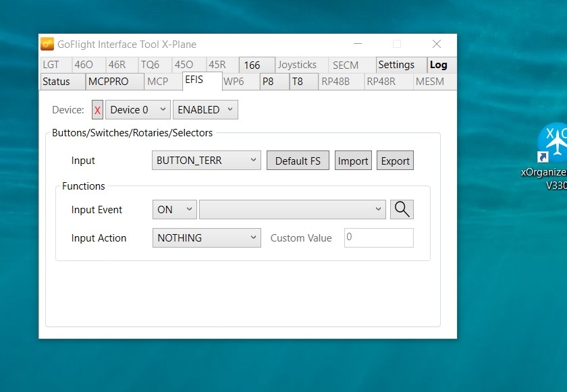Click the GoFlight app icon in title bar
The image size is (567, 392).
click(x=47, y=44)
